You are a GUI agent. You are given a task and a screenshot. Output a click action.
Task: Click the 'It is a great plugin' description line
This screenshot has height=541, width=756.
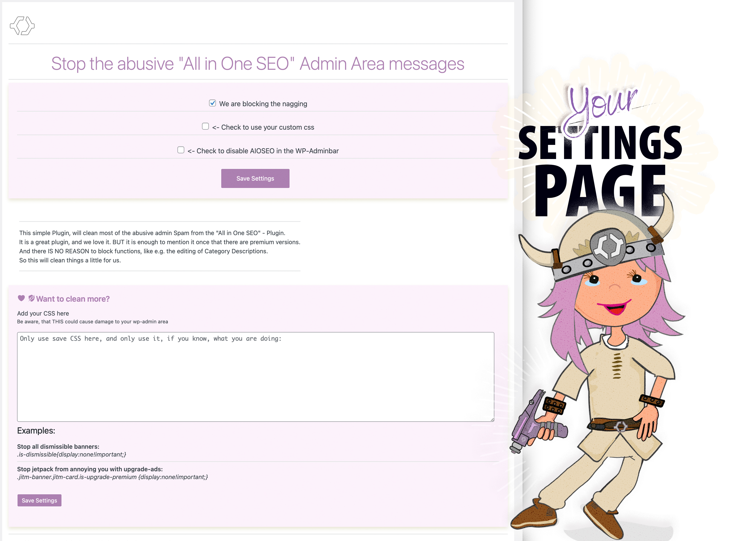tap(160, 242)
